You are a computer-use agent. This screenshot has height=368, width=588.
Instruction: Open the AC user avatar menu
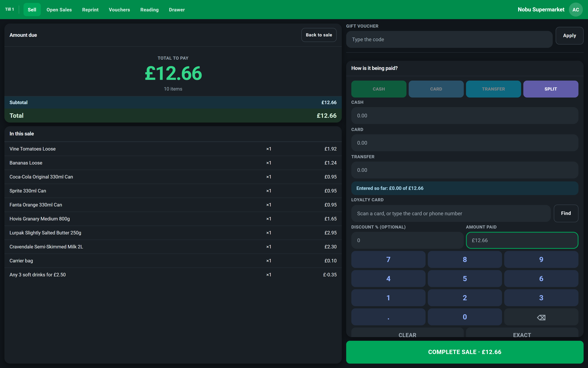click(575, 10)
